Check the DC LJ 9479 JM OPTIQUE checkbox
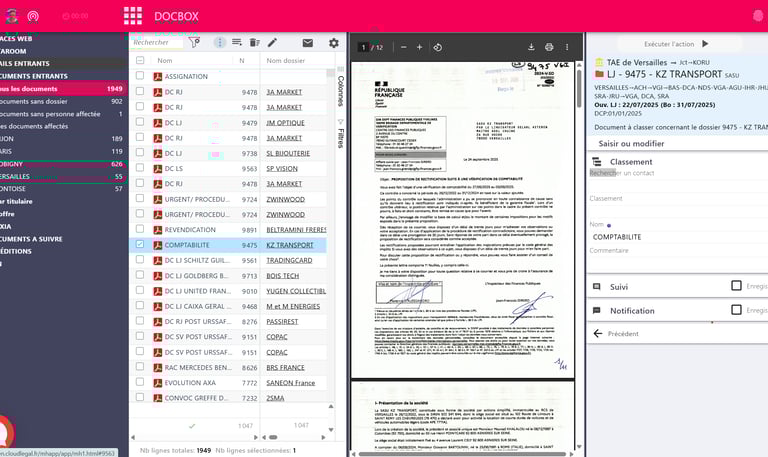The height and width of the screenshot is (457, 768). (140, 122)
